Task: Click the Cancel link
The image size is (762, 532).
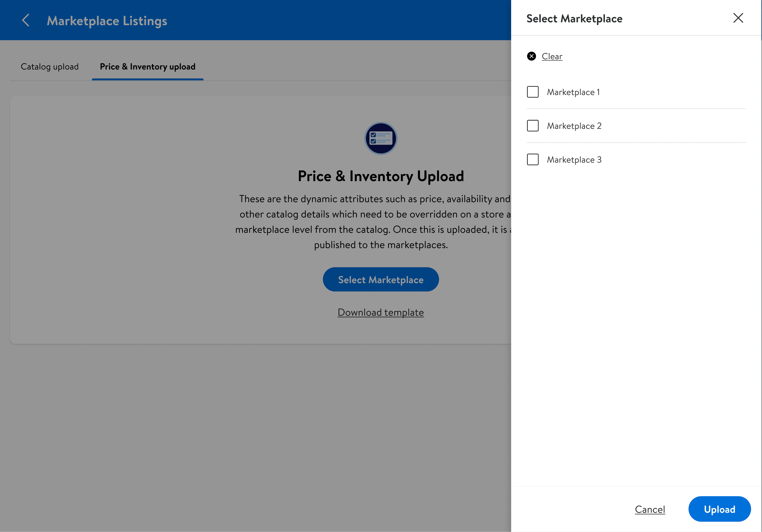Action: [650, 509]
